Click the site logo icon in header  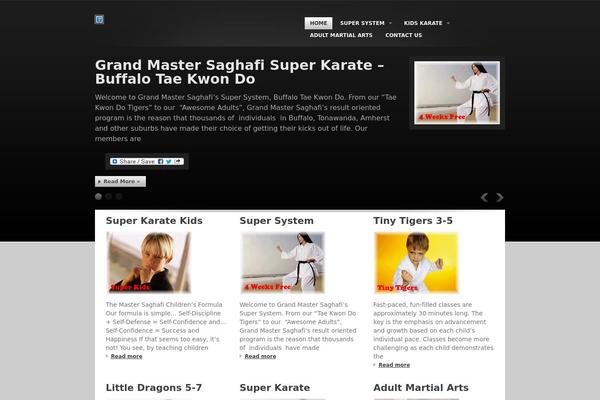coord(99,20)
